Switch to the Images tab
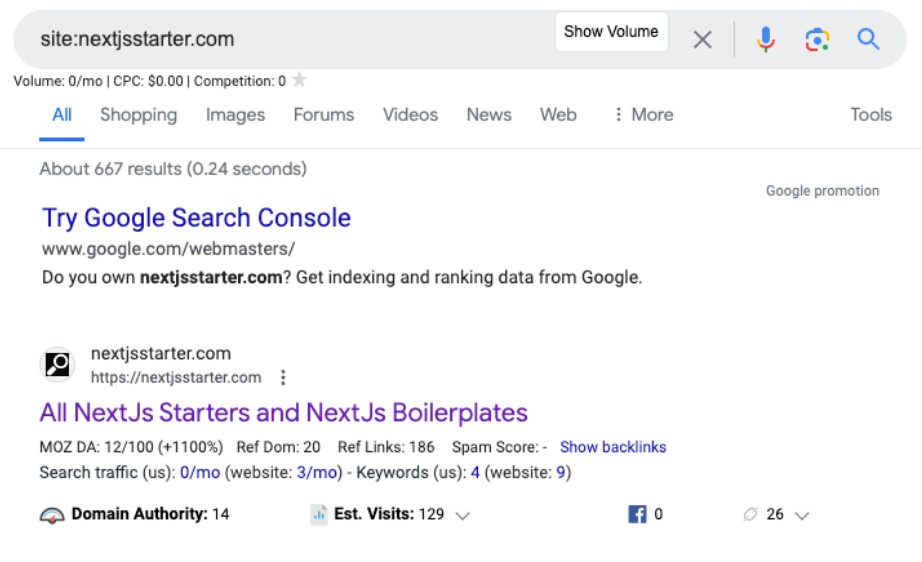 (x=235, y=115)
